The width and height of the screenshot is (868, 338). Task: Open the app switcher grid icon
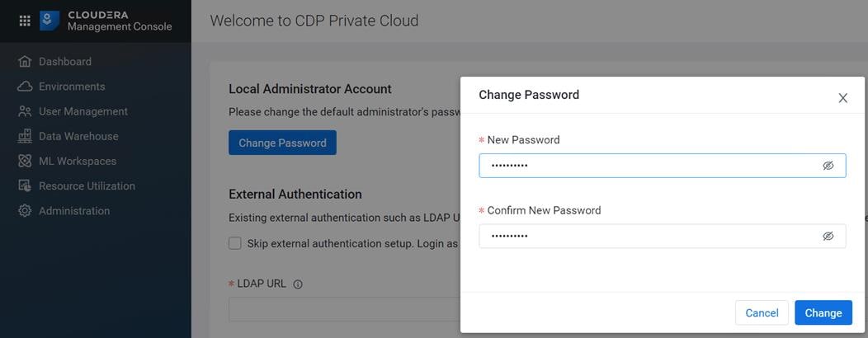pos(25,21)
